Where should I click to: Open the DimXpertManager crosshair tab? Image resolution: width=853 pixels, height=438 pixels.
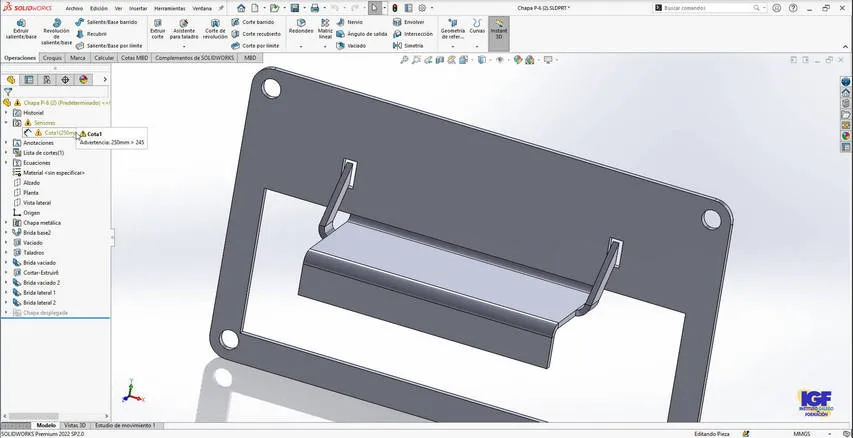click(x=65, y=79)
